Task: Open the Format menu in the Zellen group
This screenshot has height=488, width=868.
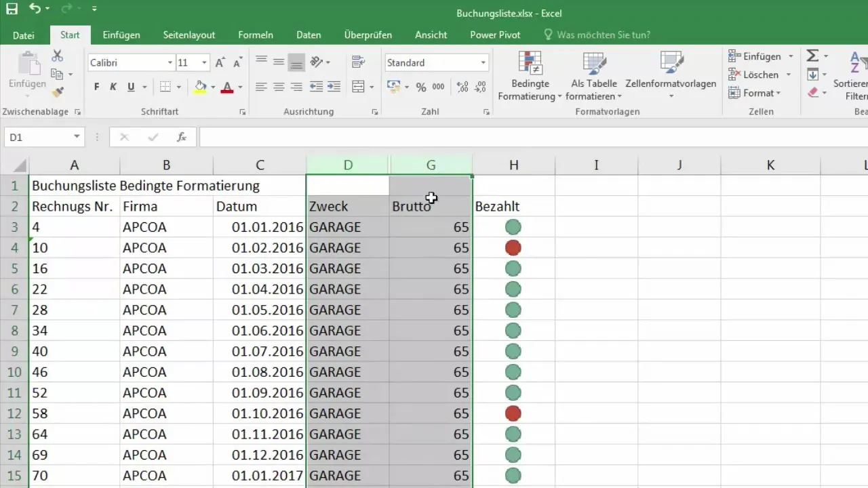Action: click(x=754, y=93)
